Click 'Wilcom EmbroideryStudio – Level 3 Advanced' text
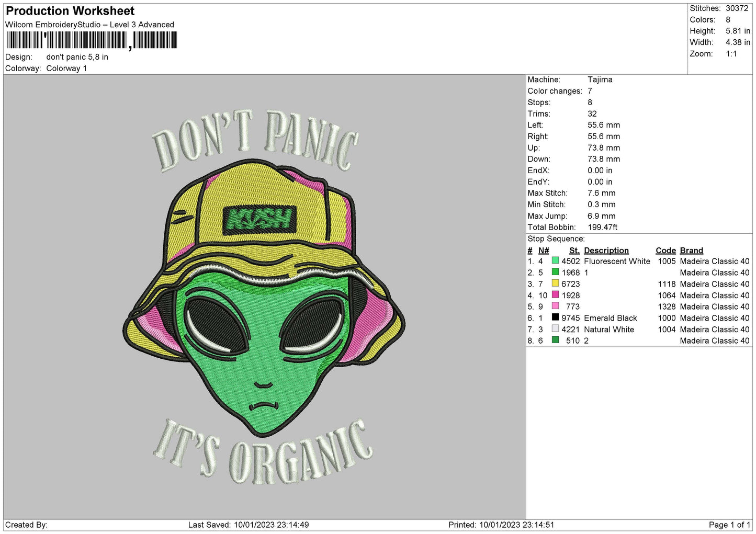 click(89, 25)
